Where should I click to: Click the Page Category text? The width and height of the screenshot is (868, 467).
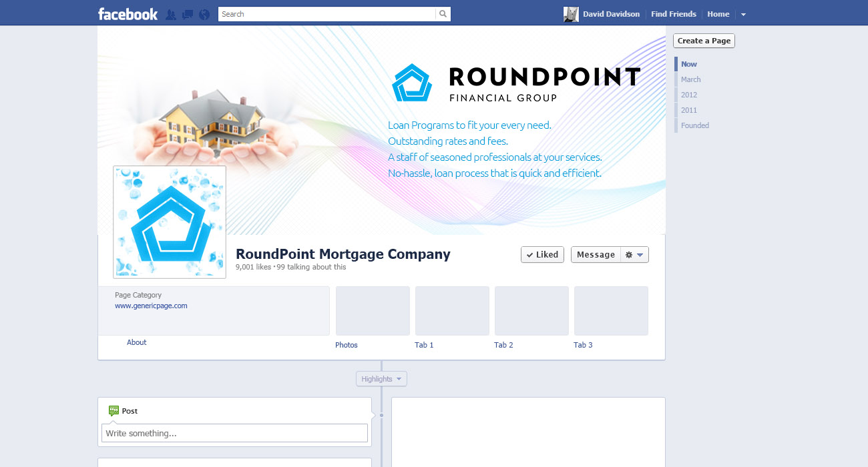click(x=138, y=295)
